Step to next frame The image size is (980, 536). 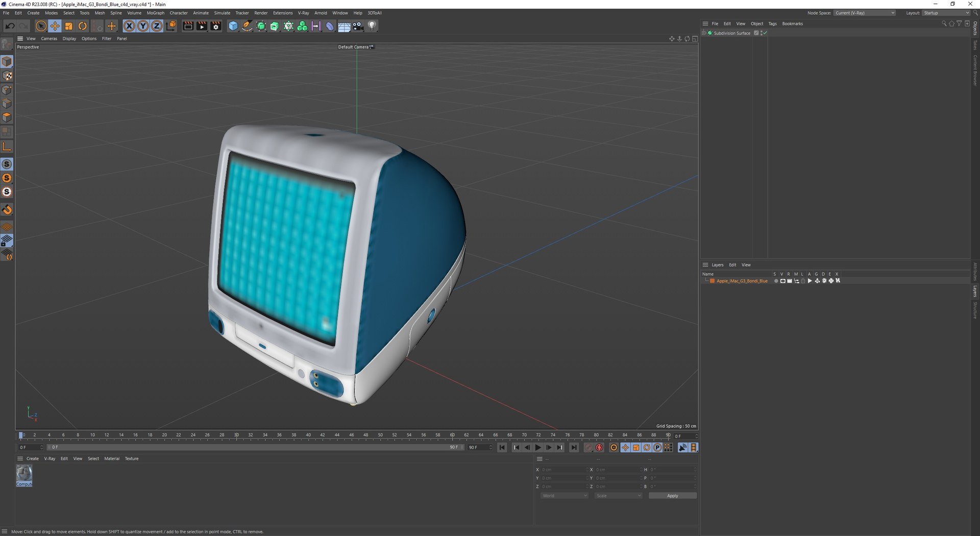(549, 448)
